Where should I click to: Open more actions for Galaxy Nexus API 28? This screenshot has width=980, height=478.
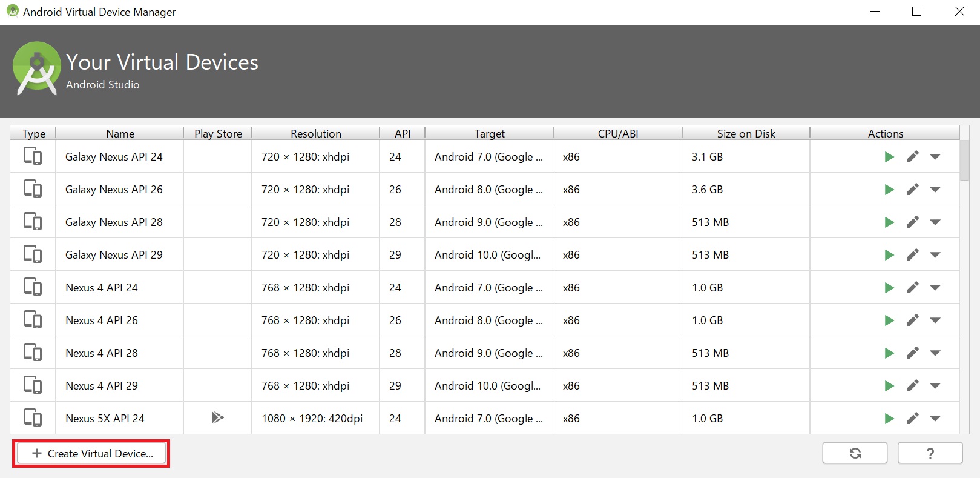pyautogui.click(x=935, y=222)
